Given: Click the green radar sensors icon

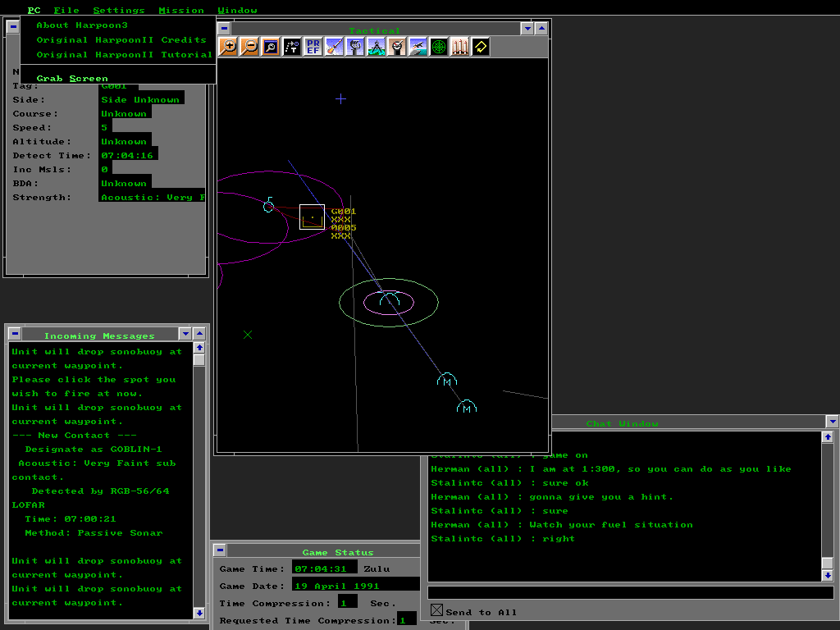Looking at the screenshot, I should click(x=438, y=47).
